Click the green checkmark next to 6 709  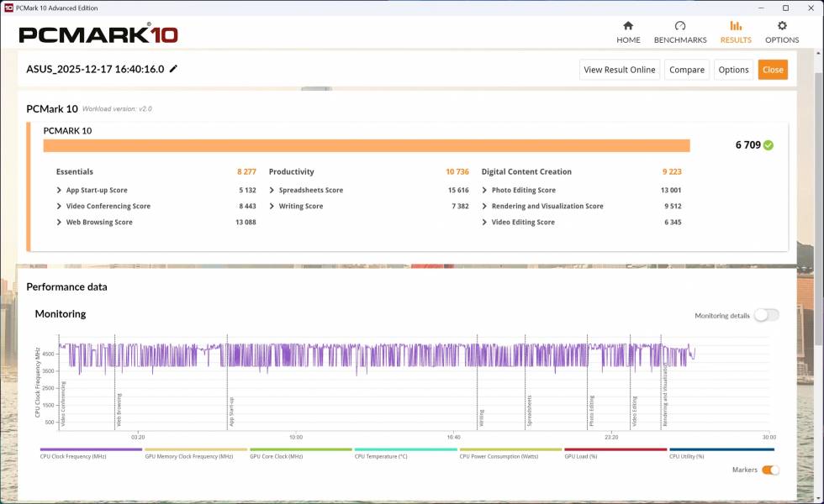click(x=769, y=145)
